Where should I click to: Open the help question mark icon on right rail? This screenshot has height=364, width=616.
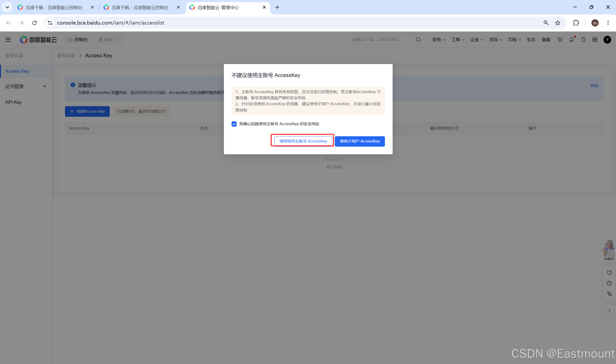pyautogui.click(x=609, y=283)
